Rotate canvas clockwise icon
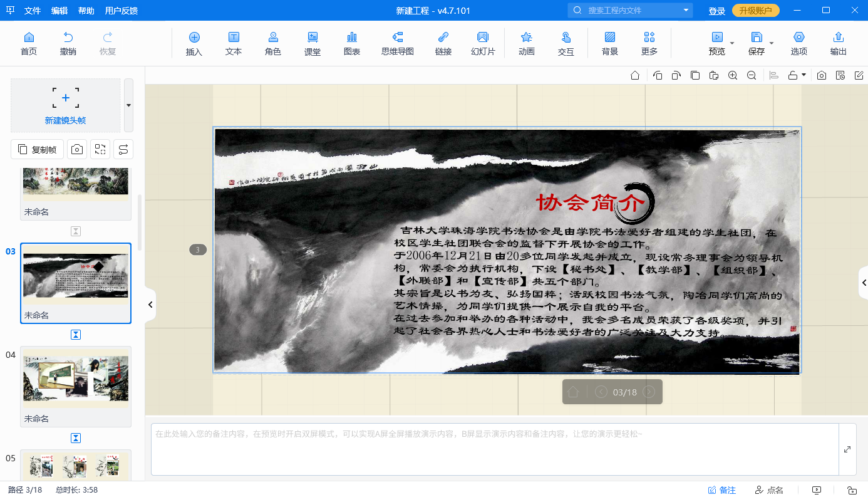 676,75
